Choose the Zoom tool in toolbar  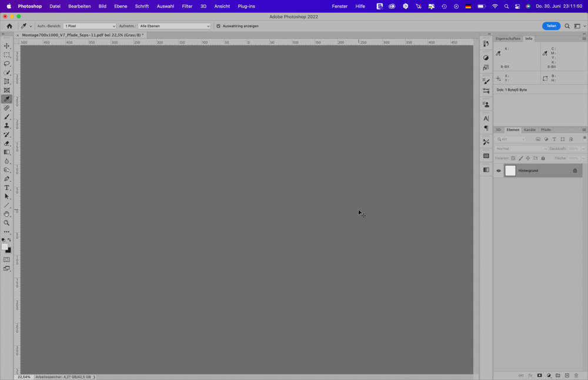tap(7, 223)
